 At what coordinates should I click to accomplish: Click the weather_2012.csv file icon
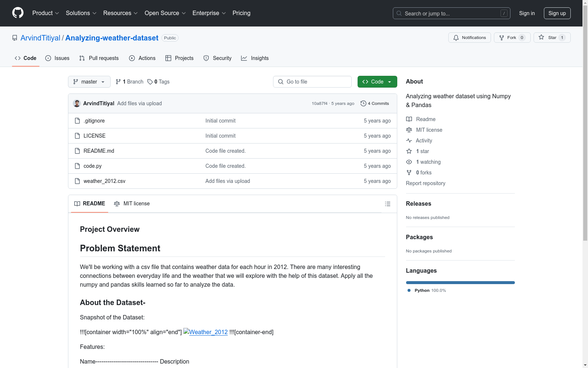click(x=77, y=181)
